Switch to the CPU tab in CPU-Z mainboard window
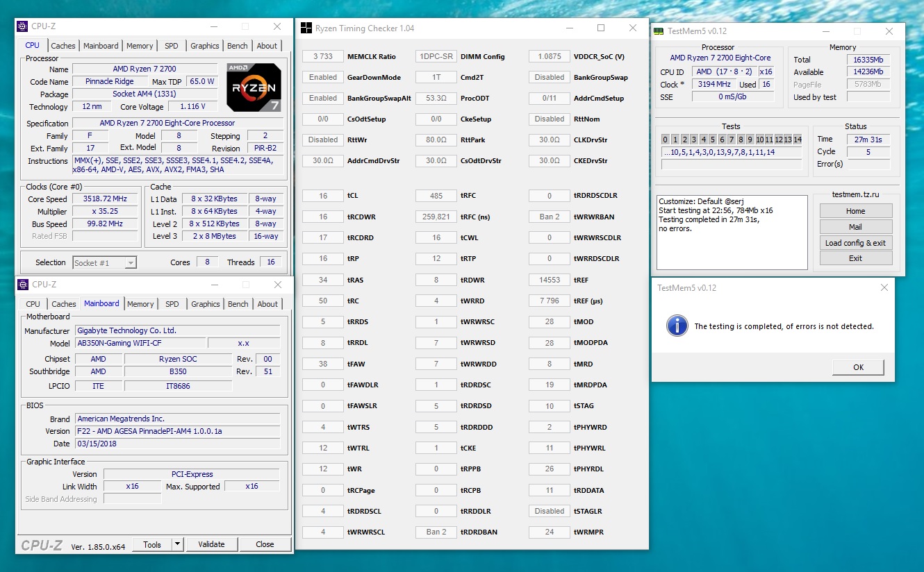Image resolution: width=924 pixels, height=572 pixels. (33, 304)
